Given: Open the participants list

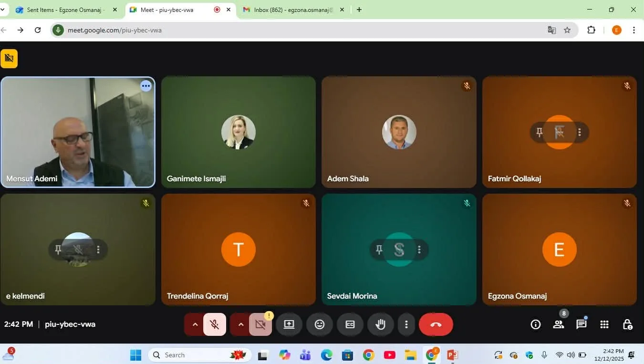Looking at the screenshot, I should (558, 324).
